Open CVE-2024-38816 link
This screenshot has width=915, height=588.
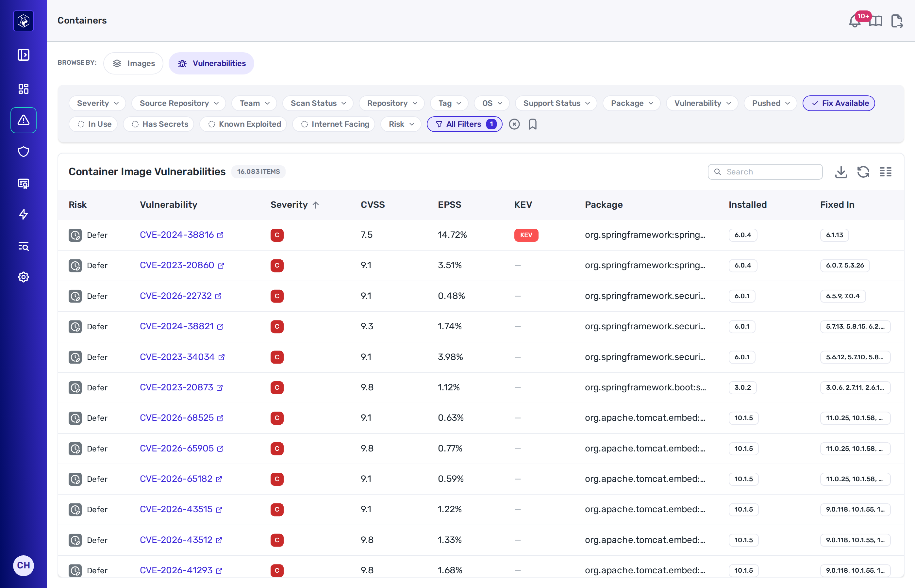pyautogui.click(x=181, y=235)
